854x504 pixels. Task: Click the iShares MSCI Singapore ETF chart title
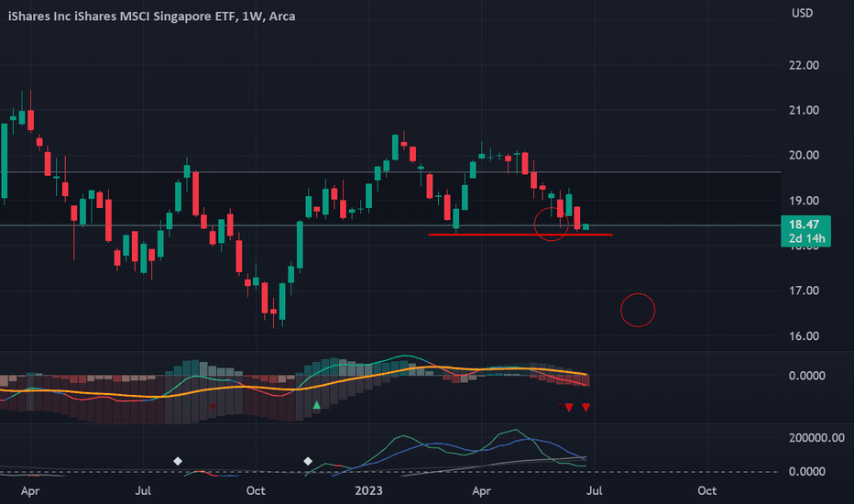152,16
